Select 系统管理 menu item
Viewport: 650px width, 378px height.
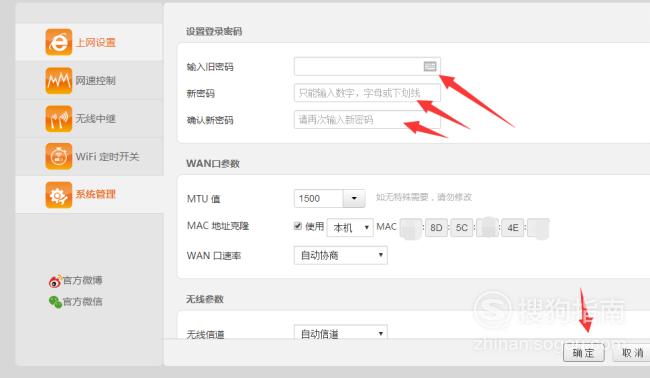point(89,194)
